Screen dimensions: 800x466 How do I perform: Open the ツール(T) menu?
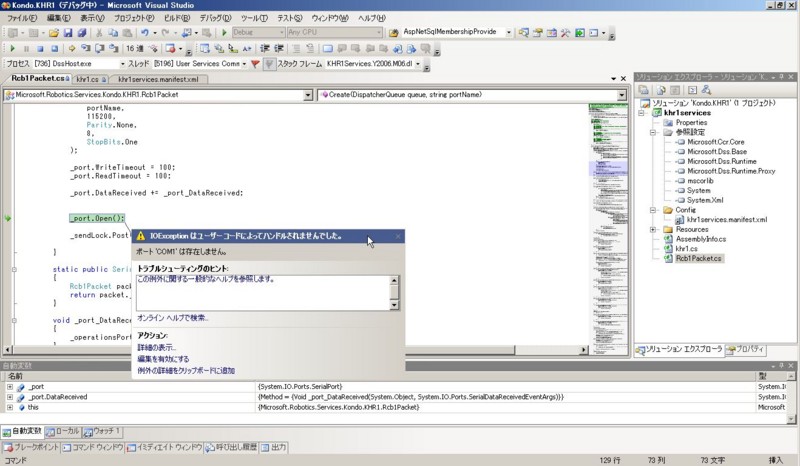click(254, 18)
